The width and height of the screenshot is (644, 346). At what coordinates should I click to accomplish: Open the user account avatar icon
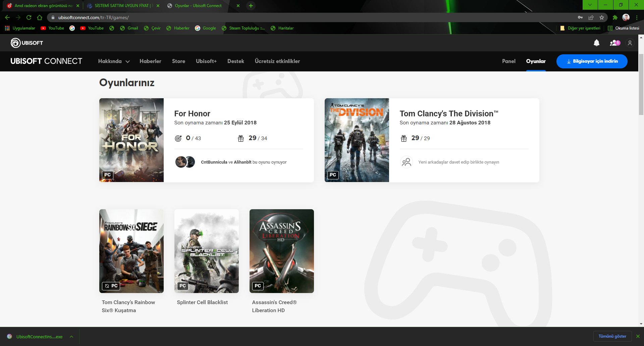(x=630, y=43)
